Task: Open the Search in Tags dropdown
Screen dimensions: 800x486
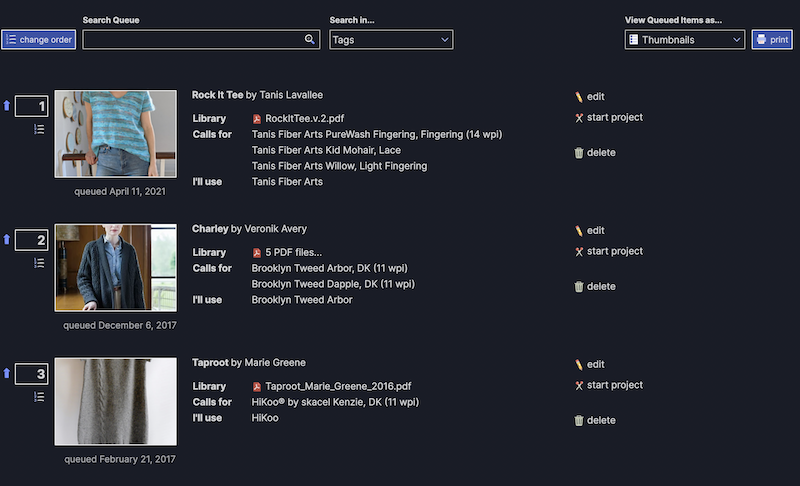Action: pyautogui.click(x=391, y=40)
